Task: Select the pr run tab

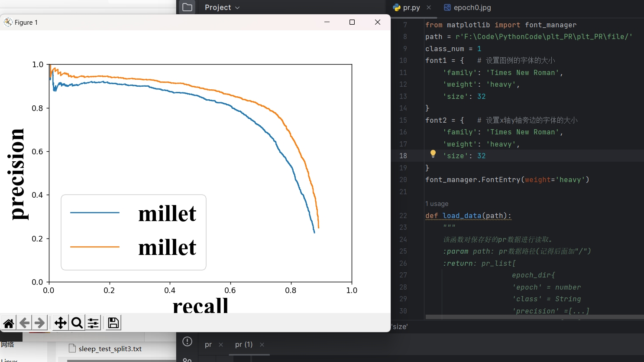Action: 208,345
